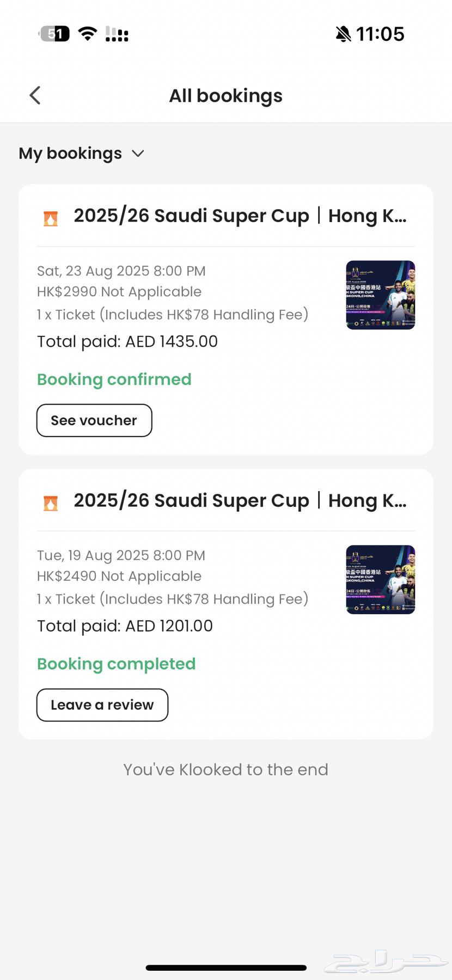Expand the My bookings dropdown chevron

point(138,154)
